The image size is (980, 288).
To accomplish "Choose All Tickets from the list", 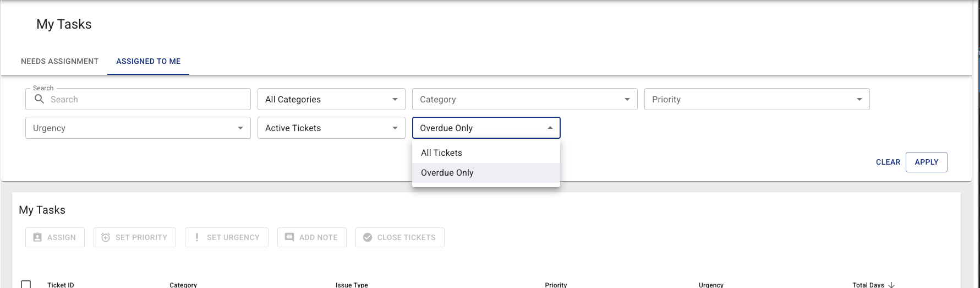I will pyautogui.click(x=486, y=153).
